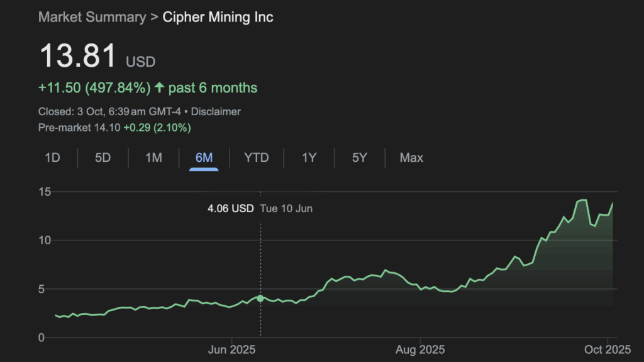
Task: Switch to the 1Y time range
Action: (x=309, y=157)
